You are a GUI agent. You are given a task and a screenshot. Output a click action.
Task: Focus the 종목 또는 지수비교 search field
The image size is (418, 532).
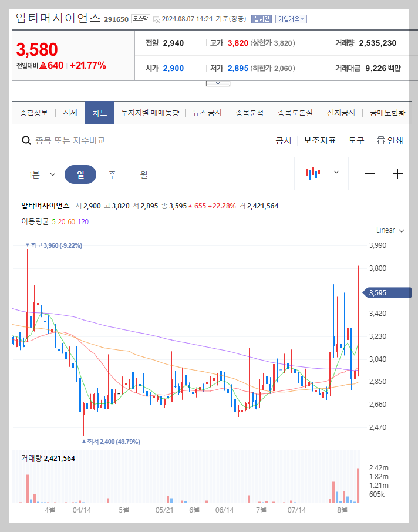click(x=70, y=140)
